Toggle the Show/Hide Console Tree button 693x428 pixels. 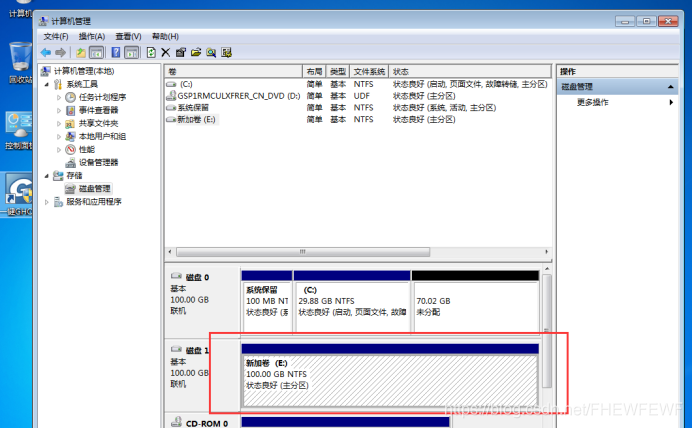coord(96,53)
